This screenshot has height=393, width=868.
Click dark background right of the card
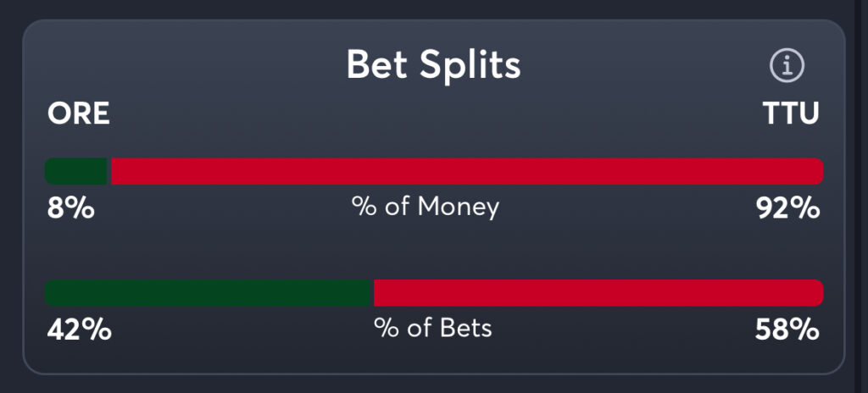point(857,196)
